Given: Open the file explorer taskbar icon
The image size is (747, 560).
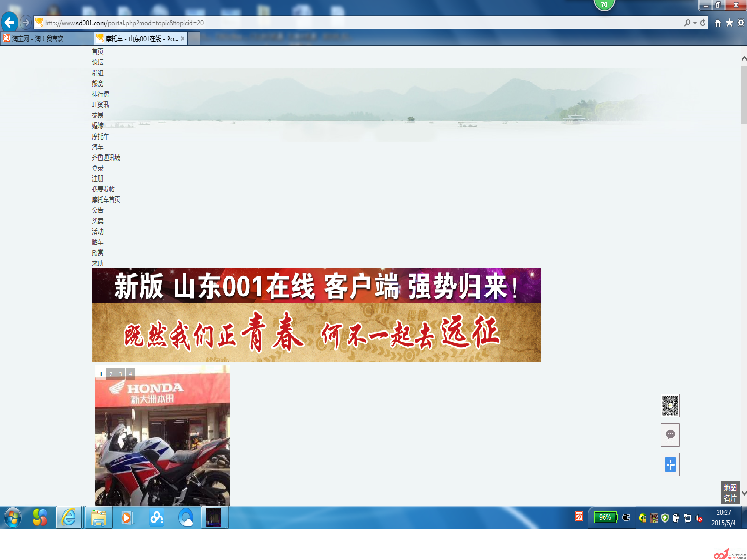Looking at the screenshot, I should pos(99,518).
